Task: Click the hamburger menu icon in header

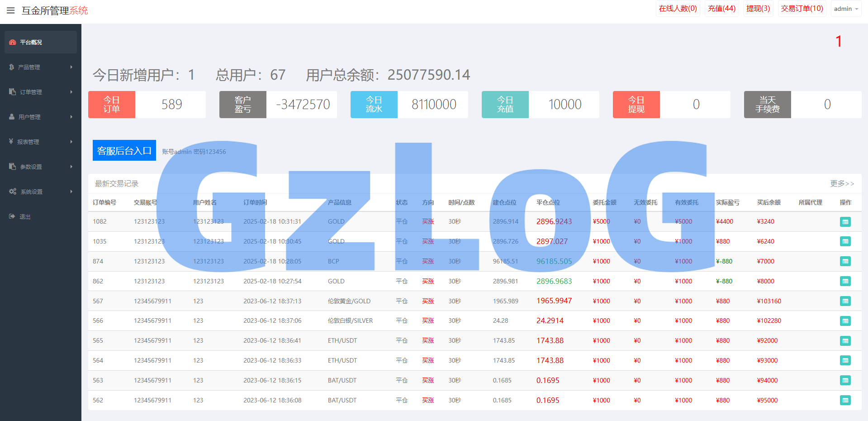Action: tap(10, 10)
